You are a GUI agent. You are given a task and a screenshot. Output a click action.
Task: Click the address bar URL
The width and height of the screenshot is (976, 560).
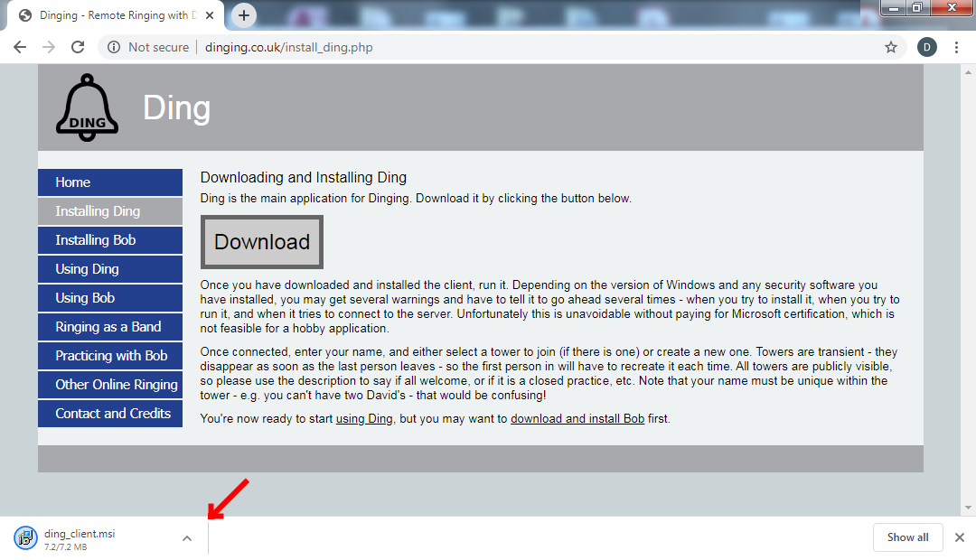(289, 47)
